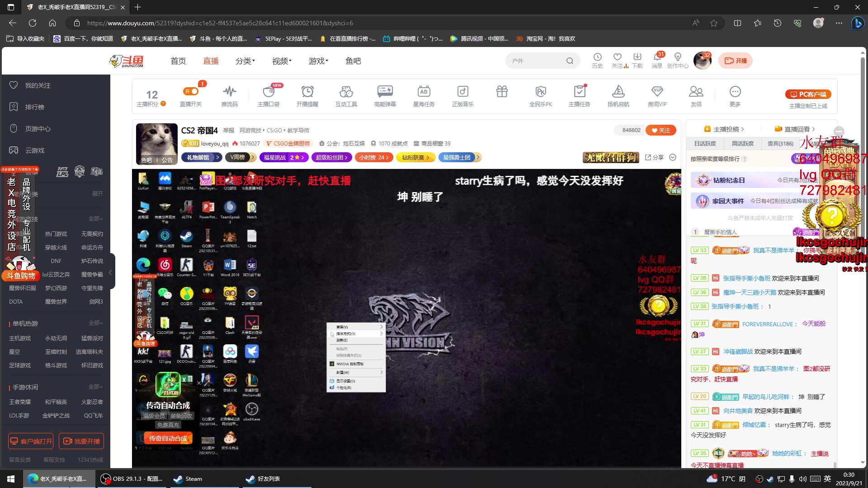Click the search magnifier icon
Screen dimensions: 868x488
(570, 61)
